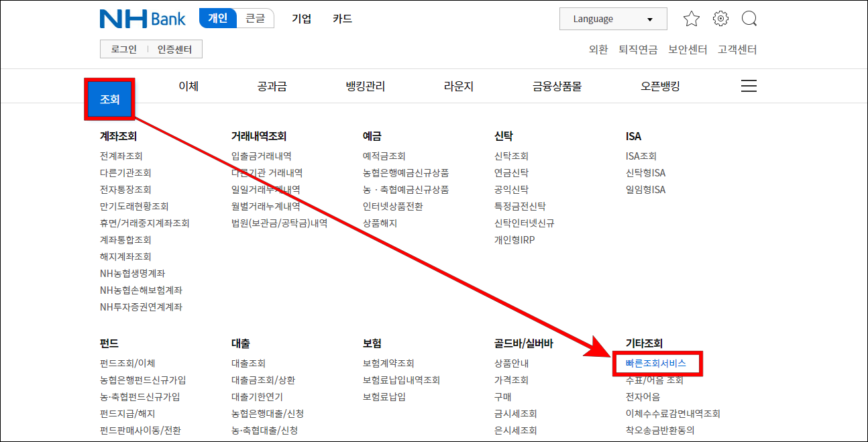Click the star favorites icon
This screenshot has width=868, height=442.
click(x=691, y=18)
